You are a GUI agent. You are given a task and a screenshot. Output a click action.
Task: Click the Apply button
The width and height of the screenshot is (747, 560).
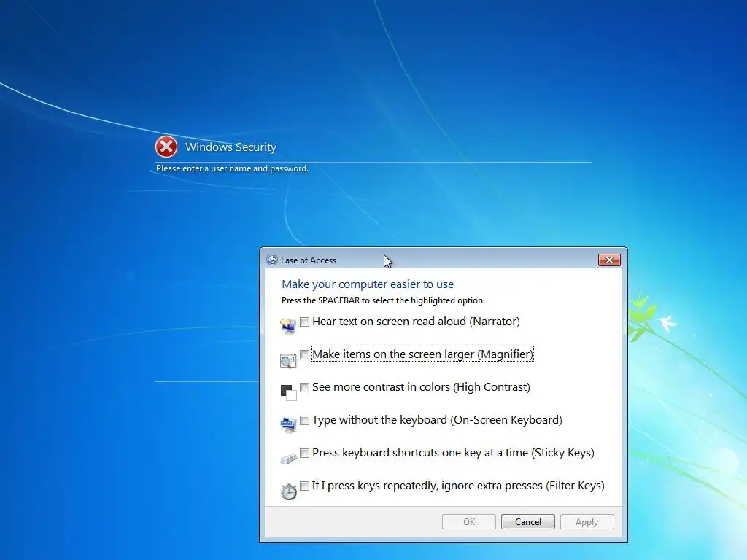coord(587,522)
